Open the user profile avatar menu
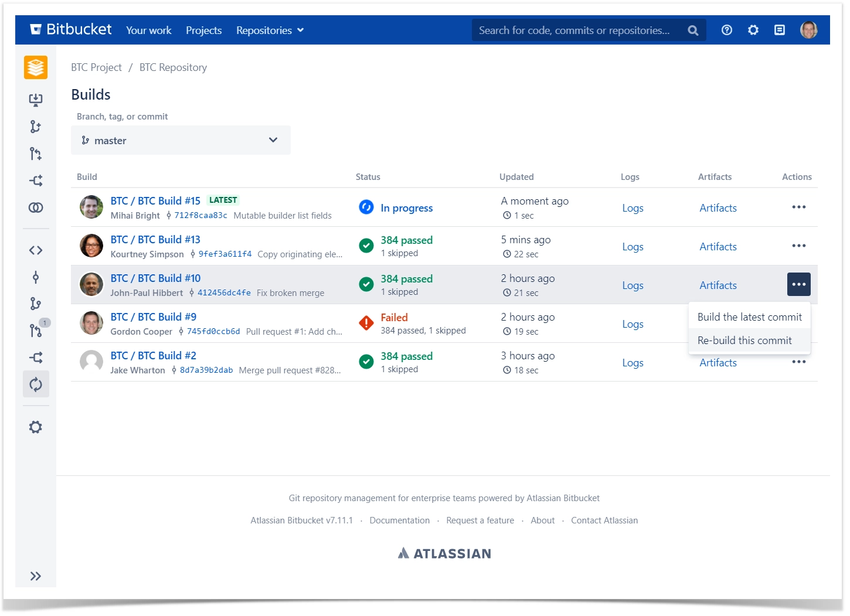 pyautogui.click(x=809, y=30)
